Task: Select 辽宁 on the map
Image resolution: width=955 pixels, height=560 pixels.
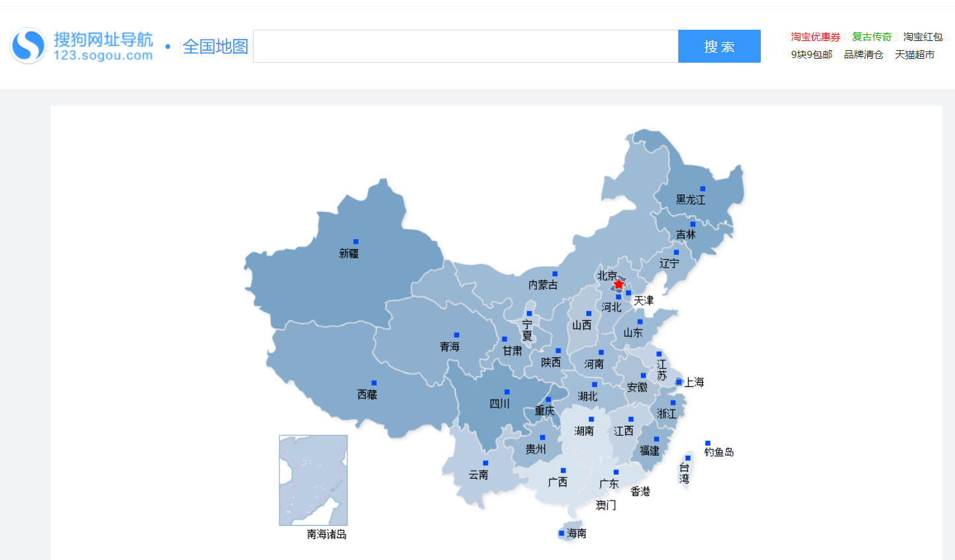Action: pyautogui.click(x=669, y=263)
